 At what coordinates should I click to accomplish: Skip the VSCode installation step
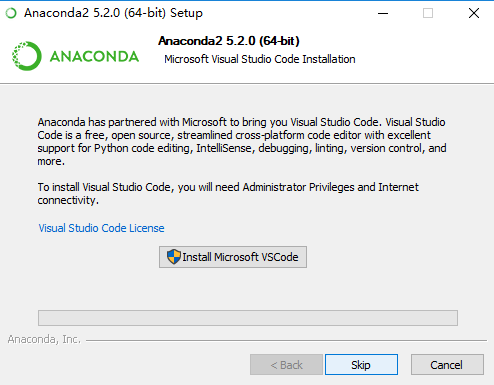click(361, 365)
